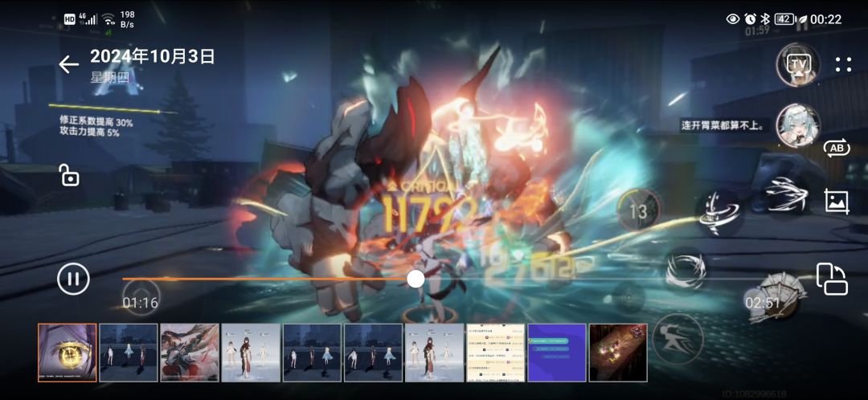
Task: Click the total duration 02:51
Action: [763, 303]
